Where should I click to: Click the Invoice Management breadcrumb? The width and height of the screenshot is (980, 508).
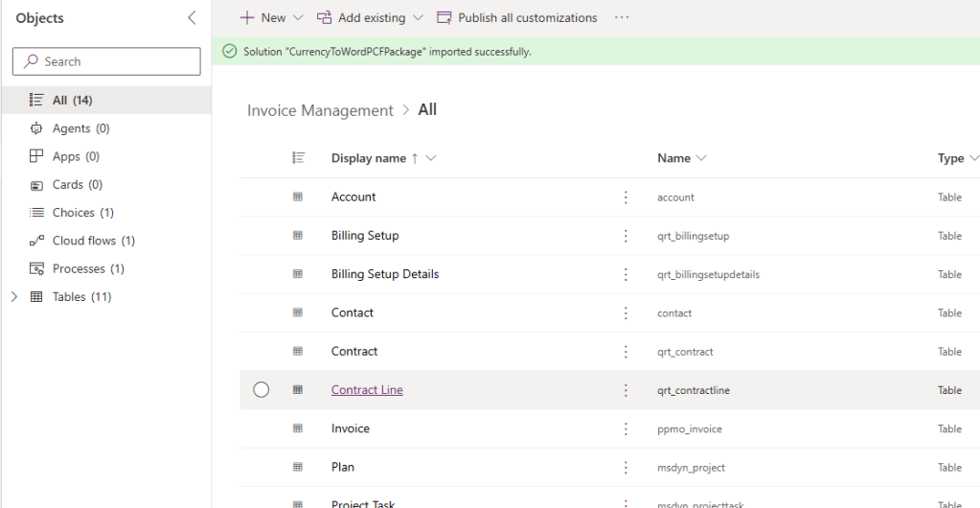click(320, 110)
